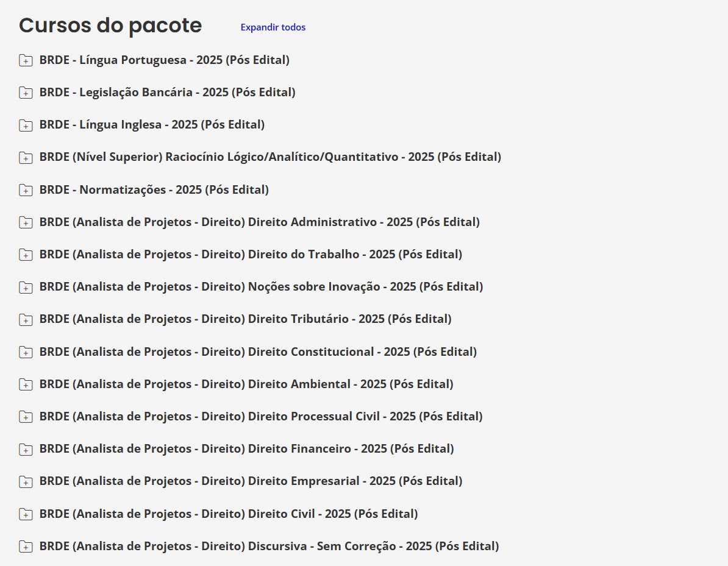
Task: Expand folder icon beside Língua Portuguesa course
Action: click(26, 60)
